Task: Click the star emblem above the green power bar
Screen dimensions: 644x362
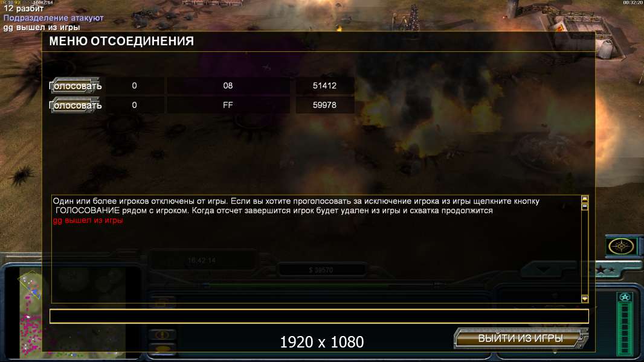Action: coord(625,297)
